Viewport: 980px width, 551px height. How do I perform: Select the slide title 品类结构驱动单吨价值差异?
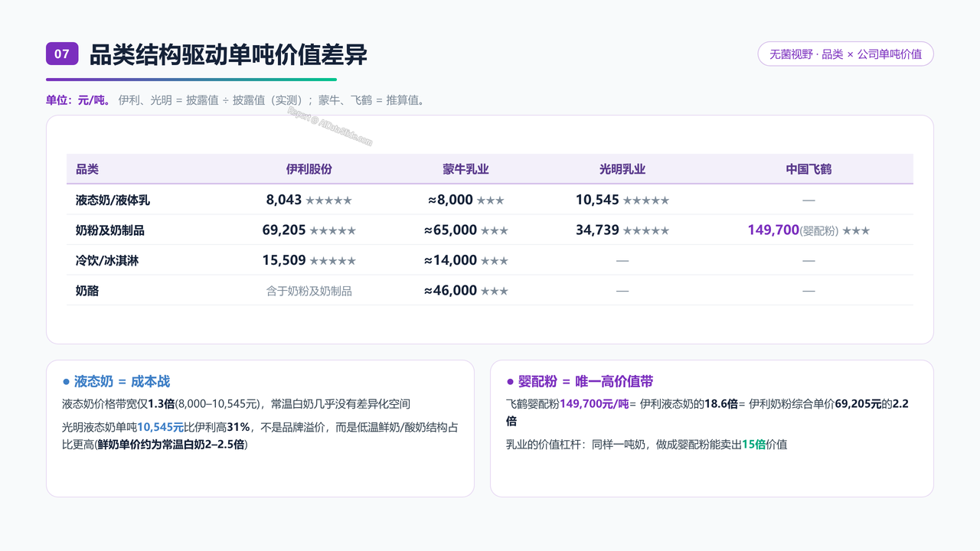click(x=228, y=55)
